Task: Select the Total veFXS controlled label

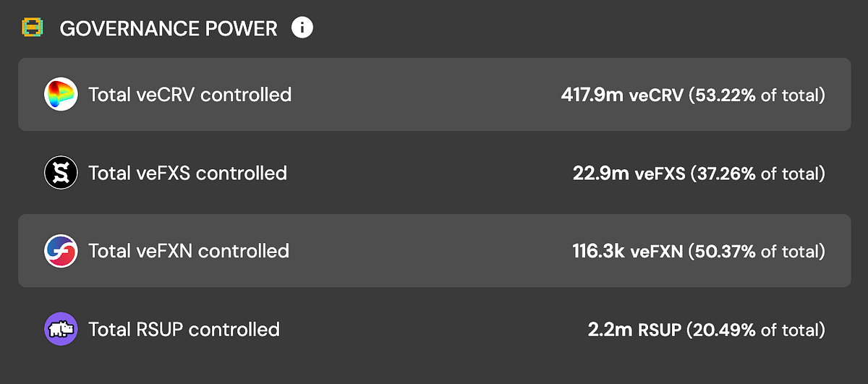Action: (187, 173)
